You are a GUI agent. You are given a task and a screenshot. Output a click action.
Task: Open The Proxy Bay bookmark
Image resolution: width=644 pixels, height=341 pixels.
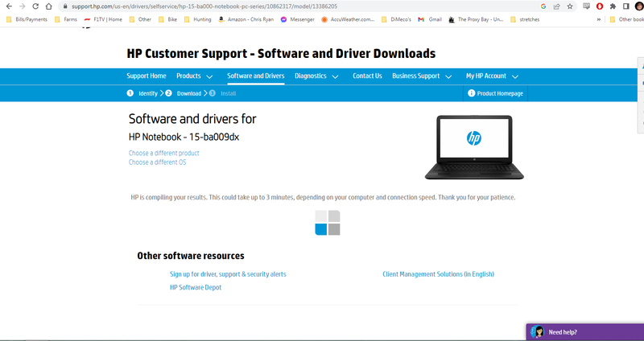click(x=476, y=19)
